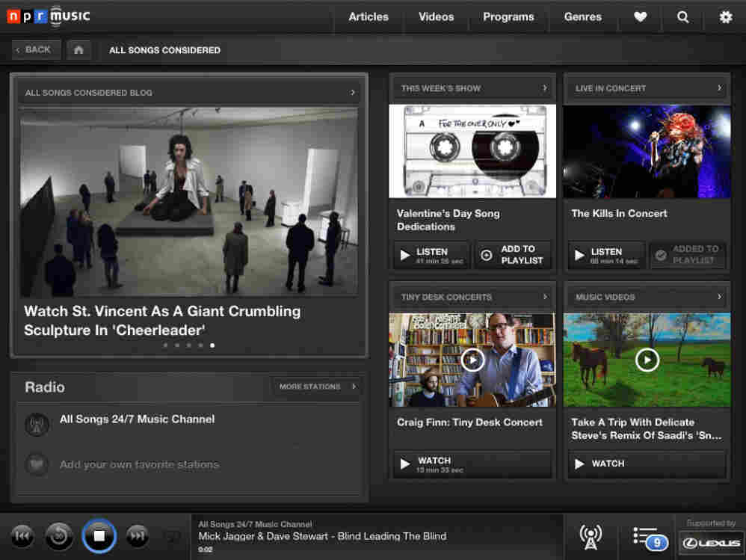Screen dimensions: 746x560
Task: Open More Stations in Radio panel
Action: (x=317, y=387)
